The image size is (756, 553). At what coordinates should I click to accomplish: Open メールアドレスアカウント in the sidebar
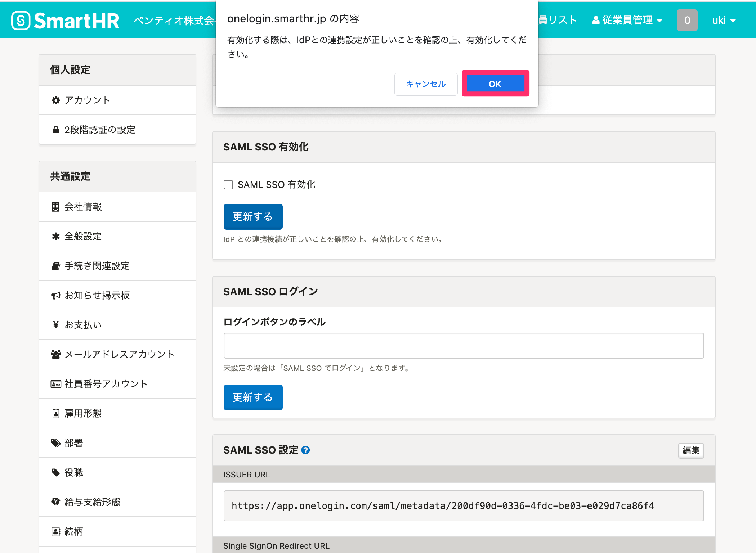(x=117, y=354)
